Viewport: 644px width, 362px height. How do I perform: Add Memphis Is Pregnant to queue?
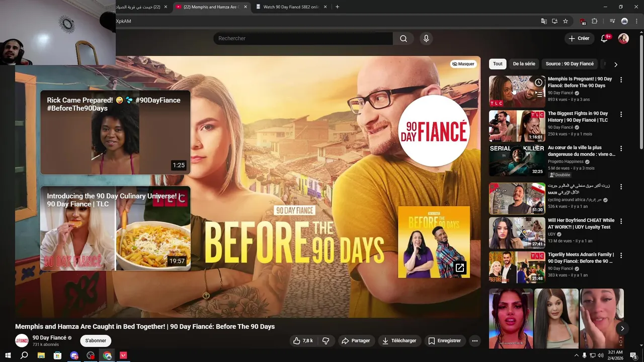coord(538,94)
